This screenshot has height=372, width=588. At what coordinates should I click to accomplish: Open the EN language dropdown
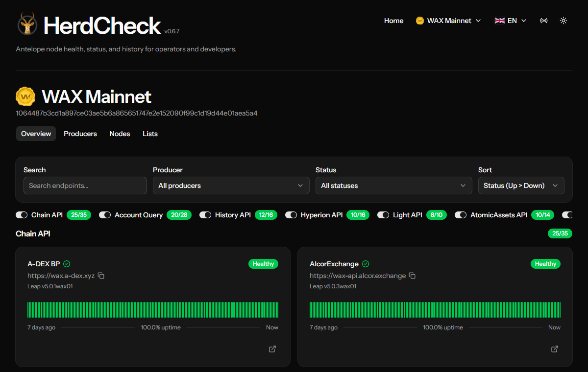[x=511, y=21]
